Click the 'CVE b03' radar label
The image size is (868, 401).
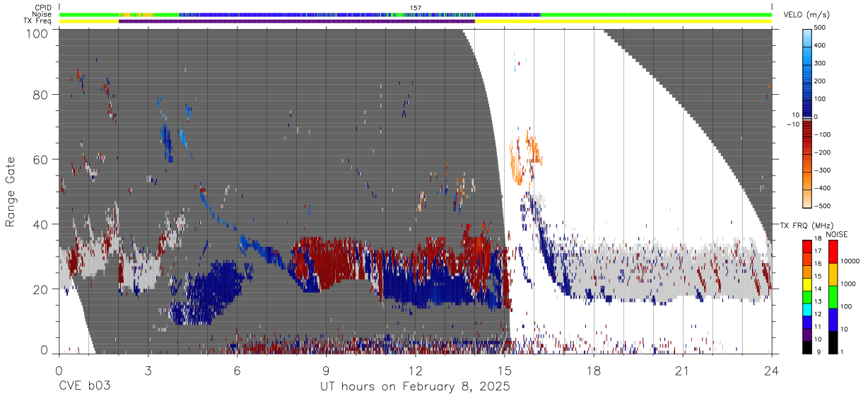pyautogui.click(x=85, y=387)
